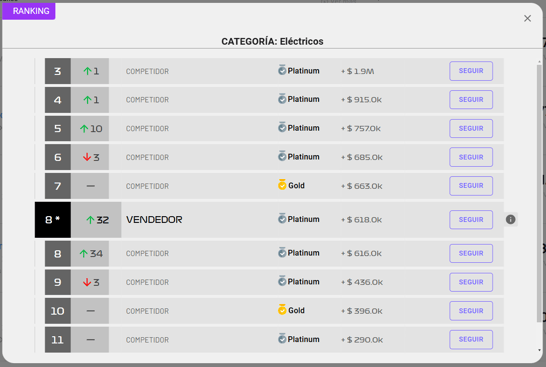Image resolution: width=546 pixels, height=367 pixels.
Task: Click green up arrow in rank 4 row
Action: point(87,100)
